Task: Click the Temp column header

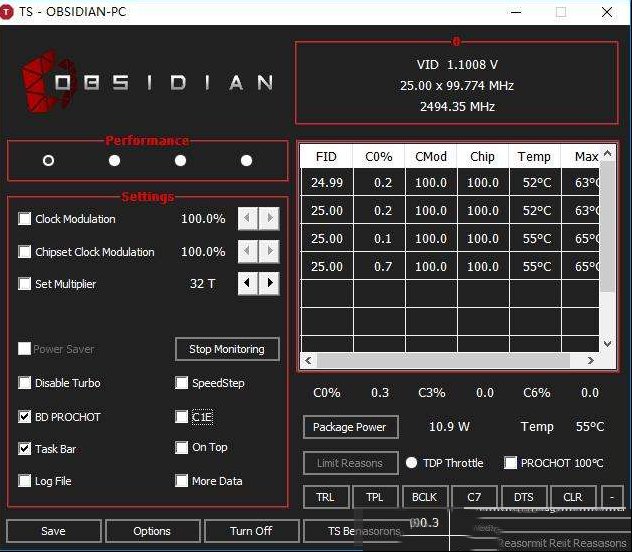Action: tap(534, 156)
